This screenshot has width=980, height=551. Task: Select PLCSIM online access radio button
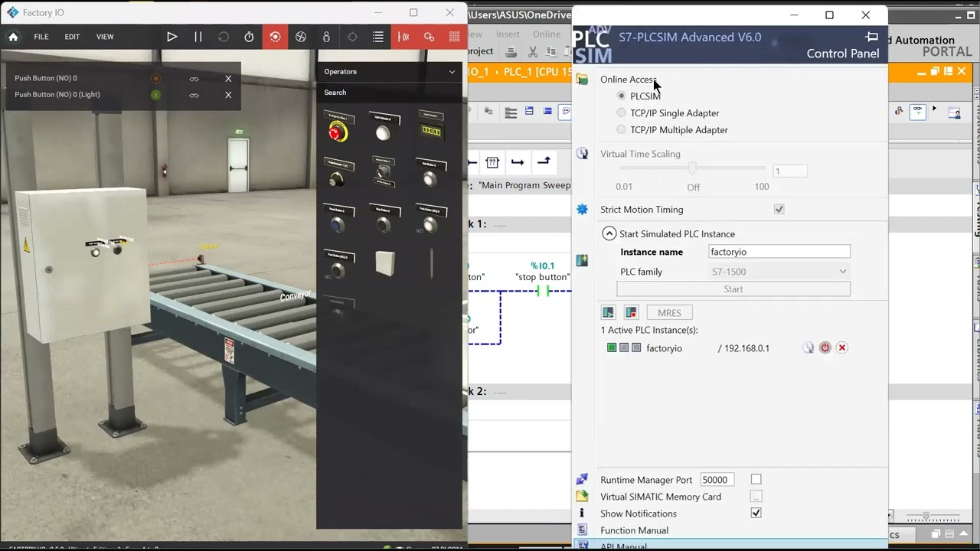(621, 96)
